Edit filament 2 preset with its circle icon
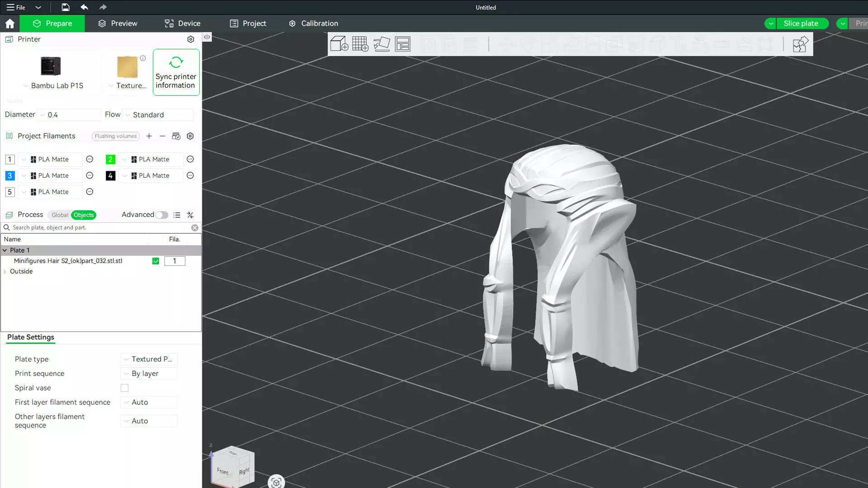The height and width of the screenshot is (488, 868). pyautogui.click(x=190, y=159)
